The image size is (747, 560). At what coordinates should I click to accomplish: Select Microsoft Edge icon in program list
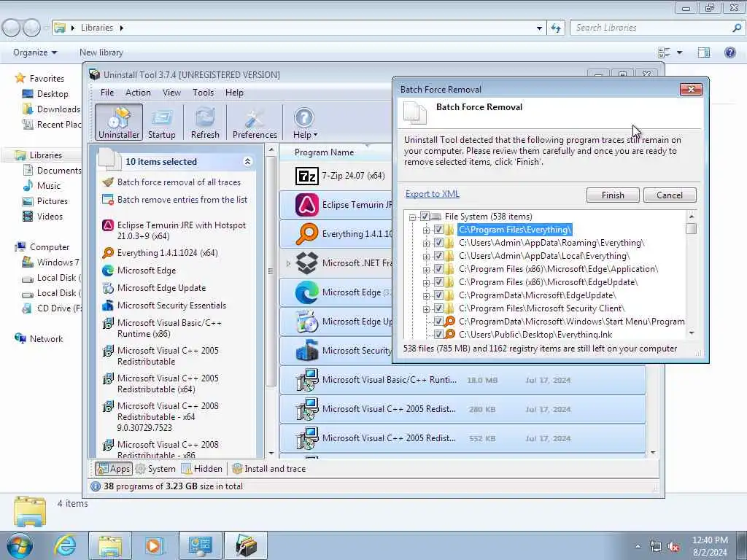coord(307,292)
